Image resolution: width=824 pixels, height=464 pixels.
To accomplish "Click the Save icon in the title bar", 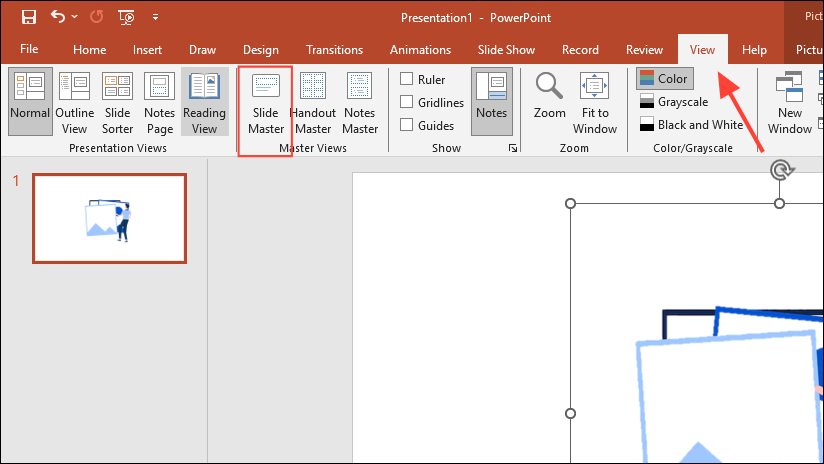I will tap(28, 17).
